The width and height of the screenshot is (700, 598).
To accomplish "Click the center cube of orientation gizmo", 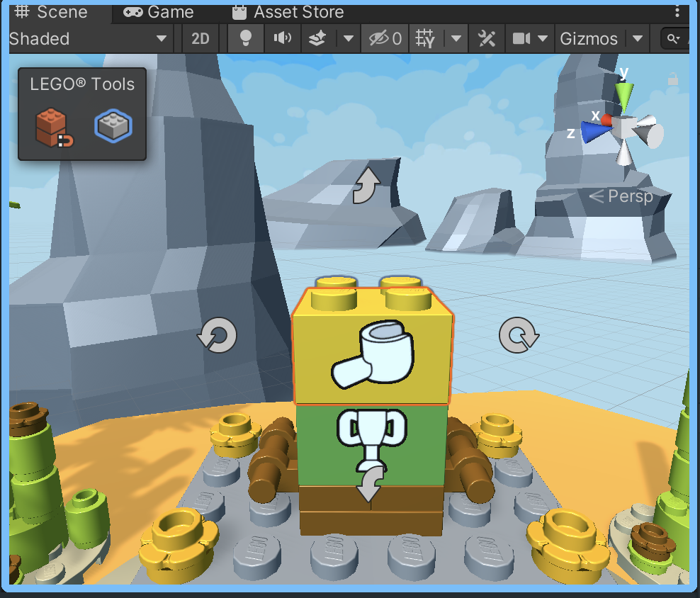I will 623,128.
